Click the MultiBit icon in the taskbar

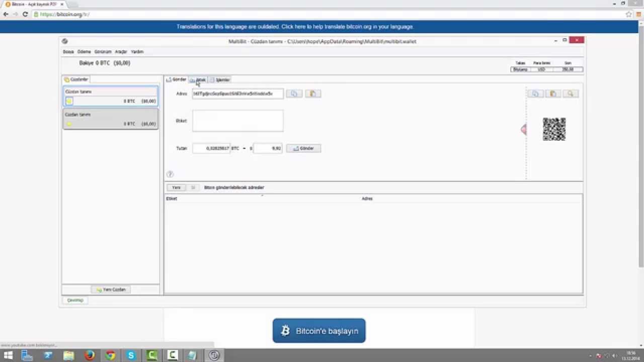[x=214, y=355]
